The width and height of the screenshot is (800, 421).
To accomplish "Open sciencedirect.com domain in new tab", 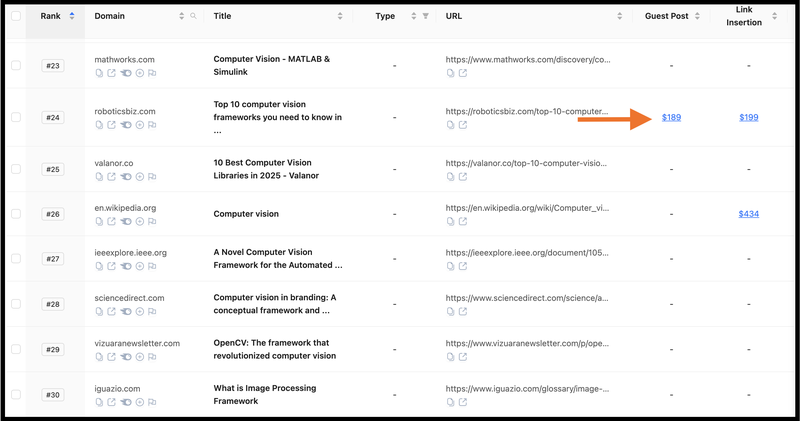I will click(x=111, y=311).
